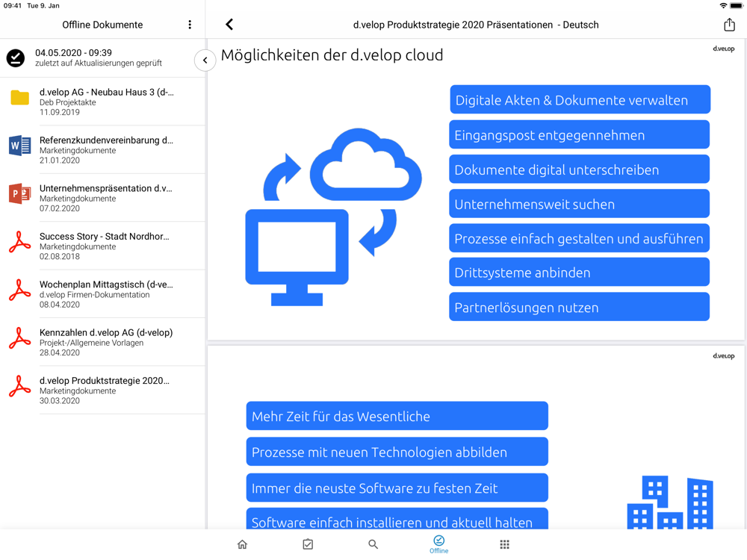Open the three-dot menu beside Offline Dokumente
Viewport: 747px width, 560px height.
point(190,25)
